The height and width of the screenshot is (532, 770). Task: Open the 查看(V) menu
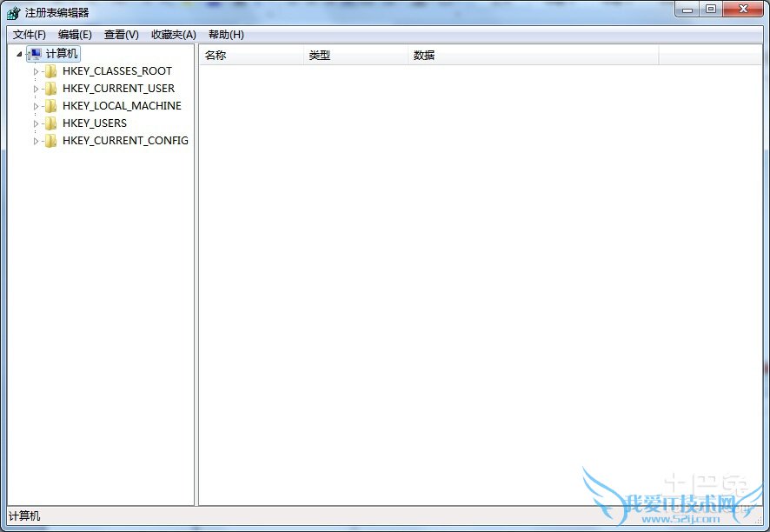tap(122, 35)
